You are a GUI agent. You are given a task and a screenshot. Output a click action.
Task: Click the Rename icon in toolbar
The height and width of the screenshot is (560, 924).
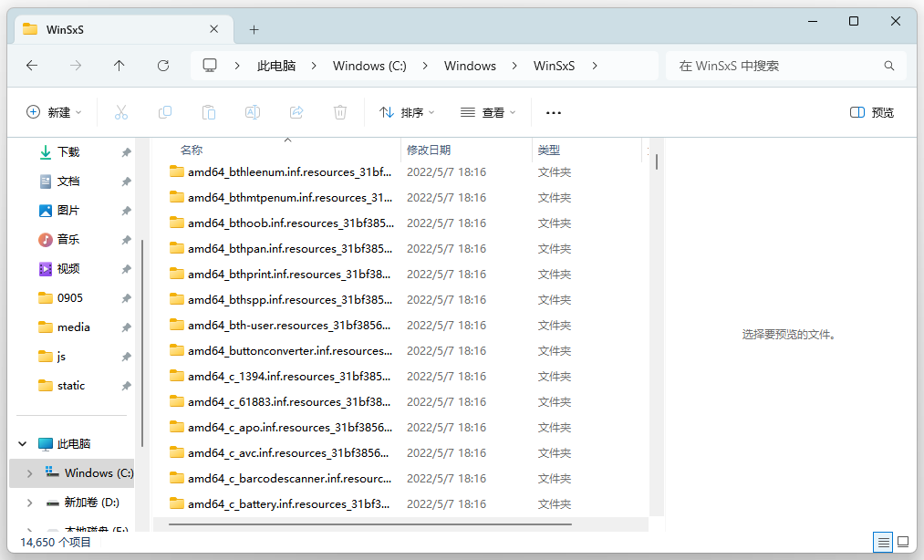(x=253, y=112)
